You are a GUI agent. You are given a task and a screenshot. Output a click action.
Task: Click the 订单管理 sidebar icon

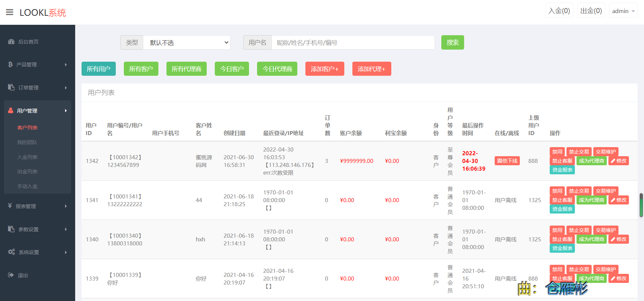(x=11, y=87)
